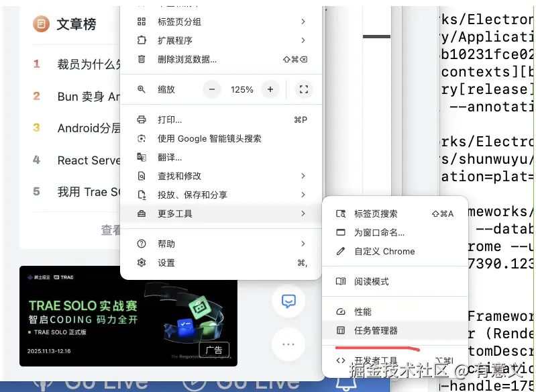Click the book icon beside 阅读模式

341,281
